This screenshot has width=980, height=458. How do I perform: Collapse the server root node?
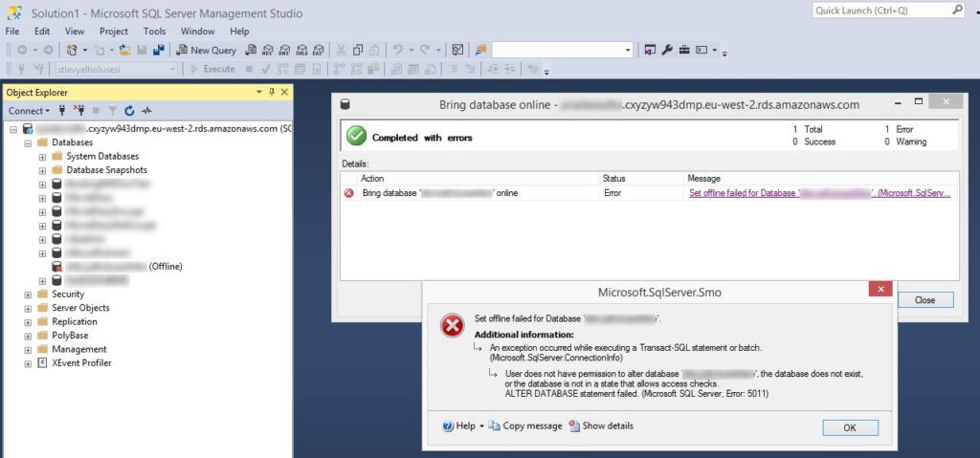pyautogui.click(x=13, y=129)
